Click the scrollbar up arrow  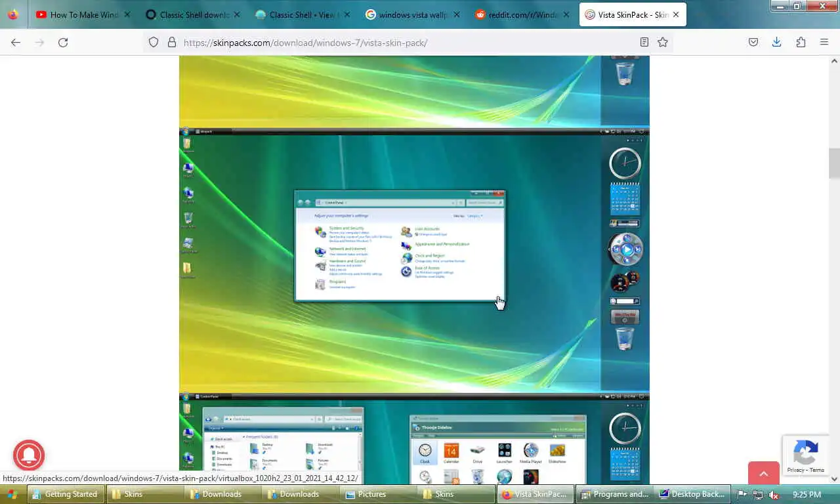[834, 60]
